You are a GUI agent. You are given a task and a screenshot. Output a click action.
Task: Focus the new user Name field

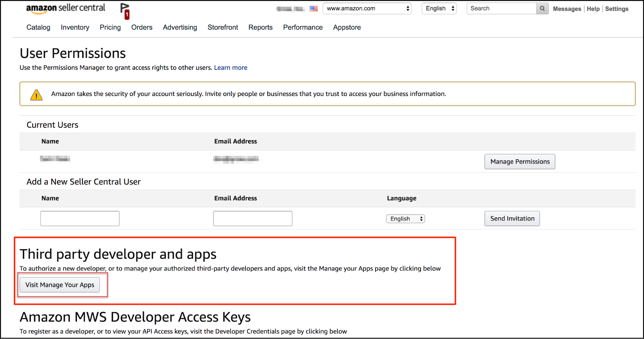click(80, 219)
